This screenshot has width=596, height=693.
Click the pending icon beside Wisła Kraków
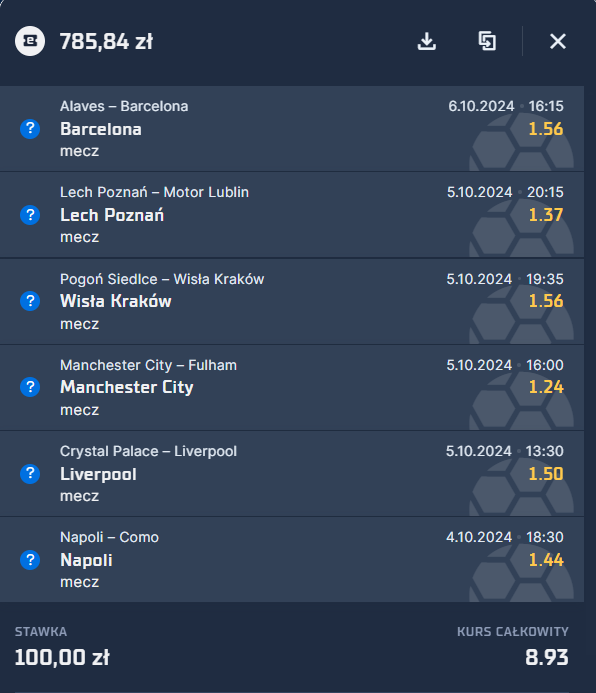tap(30, 301)
